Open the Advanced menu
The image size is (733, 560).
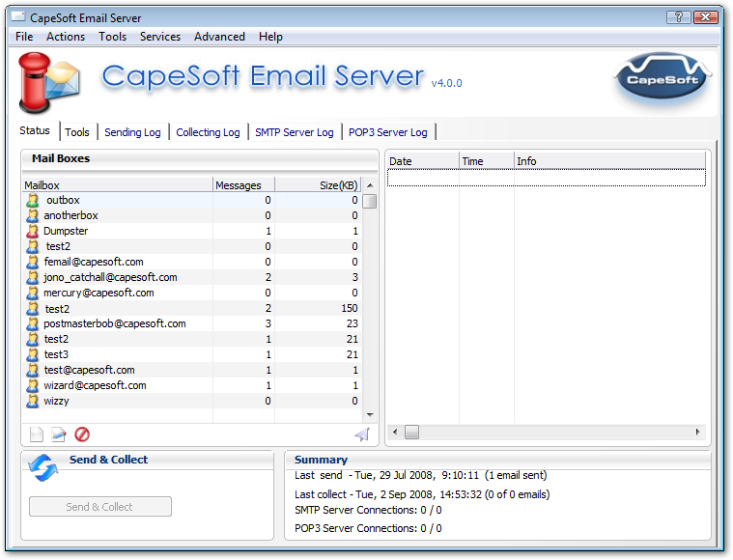click(x=219, y=37)
